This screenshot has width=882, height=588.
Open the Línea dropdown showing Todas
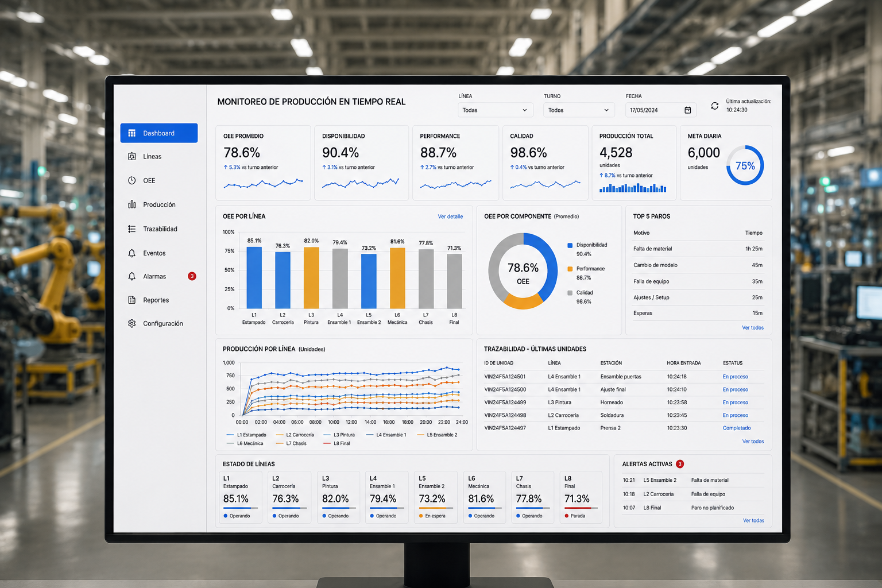click(496, 110)
